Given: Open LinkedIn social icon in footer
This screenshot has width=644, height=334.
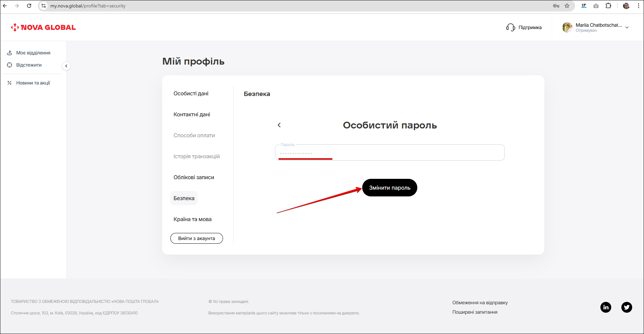Looking at the screenshot, I should click(x=605, y=307).
